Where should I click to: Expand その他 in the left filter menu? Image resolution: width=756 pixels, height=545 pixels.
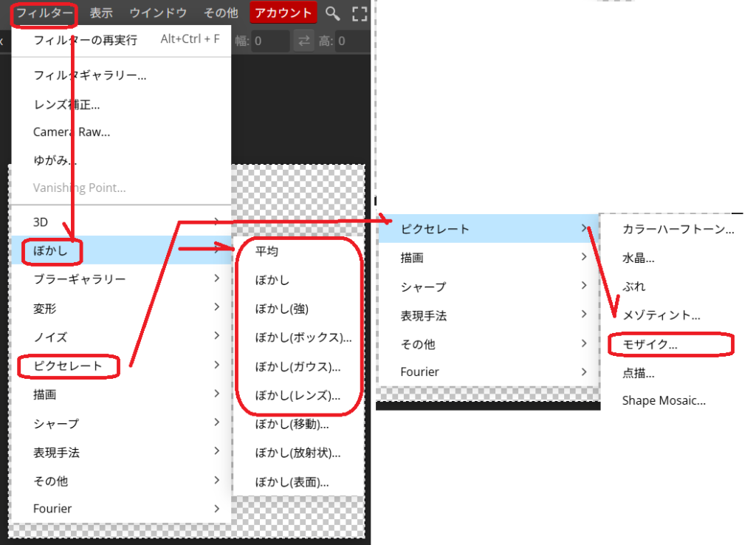121,481
